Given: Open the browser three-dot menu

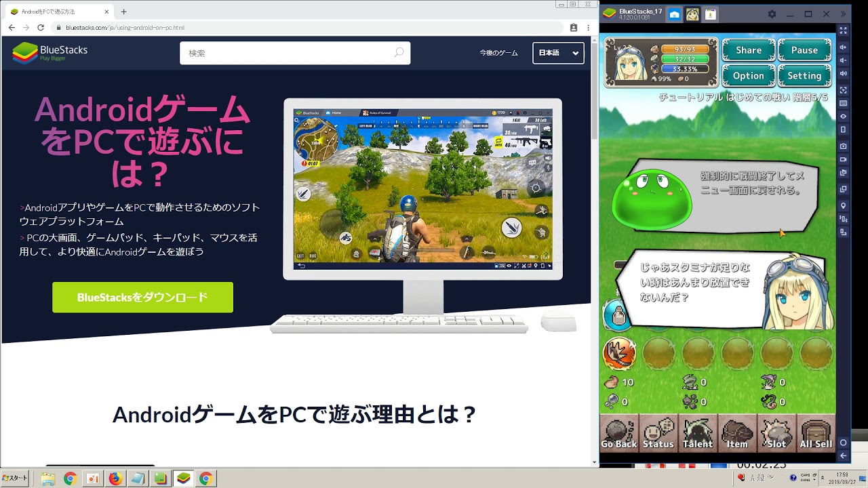Looking at the screenshot, I should 587,28.
